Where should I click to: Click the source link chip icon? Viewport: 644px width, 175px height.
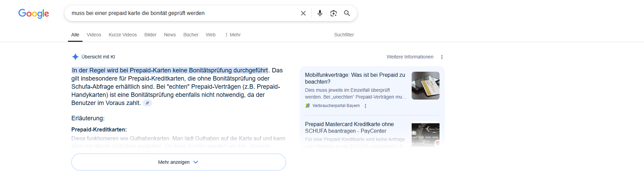point(147,103)
